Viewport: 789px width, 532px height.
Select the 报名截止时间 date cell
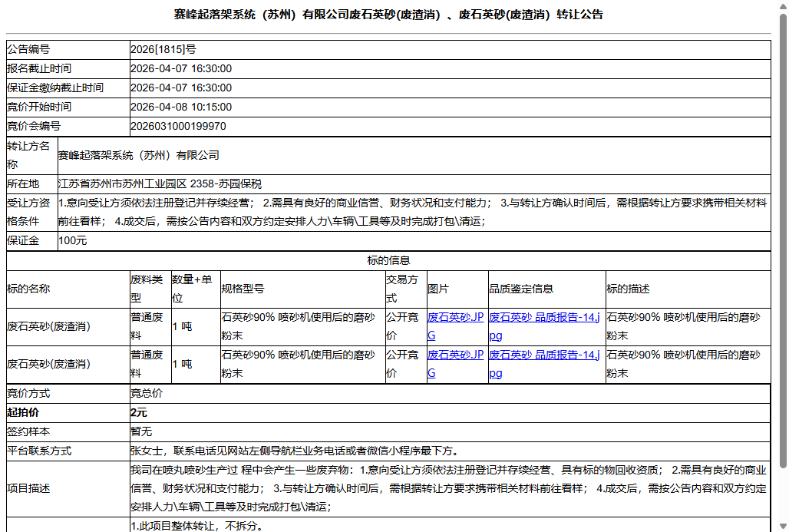pos(183,68)
